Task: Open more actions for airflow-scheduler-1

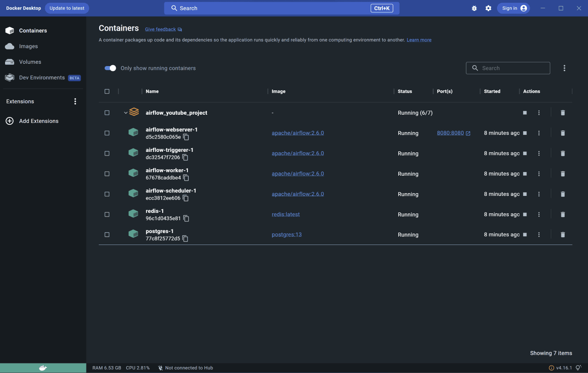Action: 539,194
